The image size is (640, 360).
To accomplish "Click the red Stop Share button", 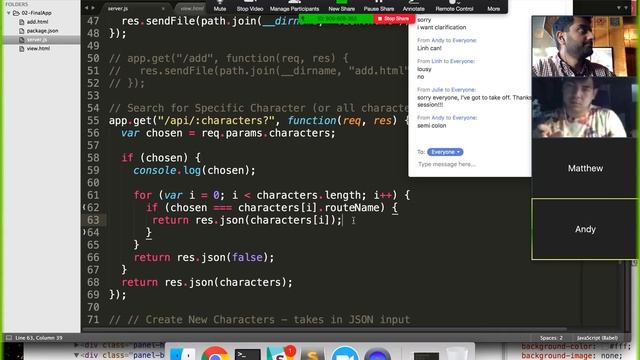I will point(394,19).
